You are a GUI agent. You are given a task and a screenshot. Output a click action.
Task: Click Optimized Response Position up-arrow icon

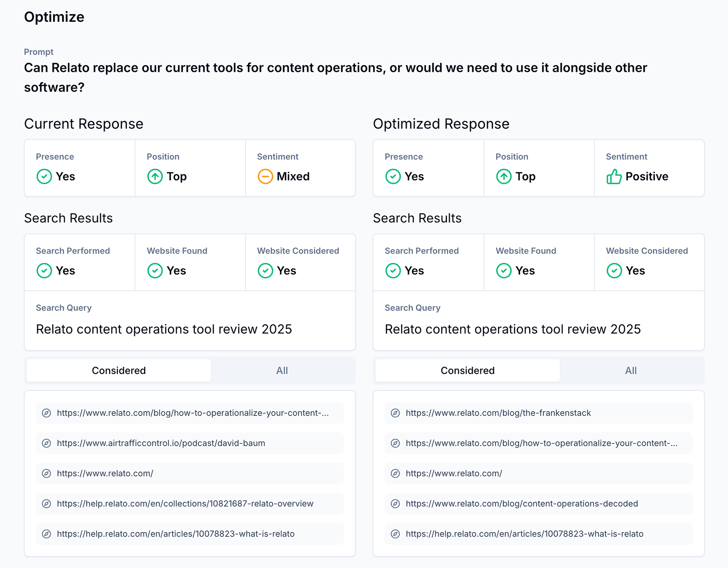tap(504, 176)
